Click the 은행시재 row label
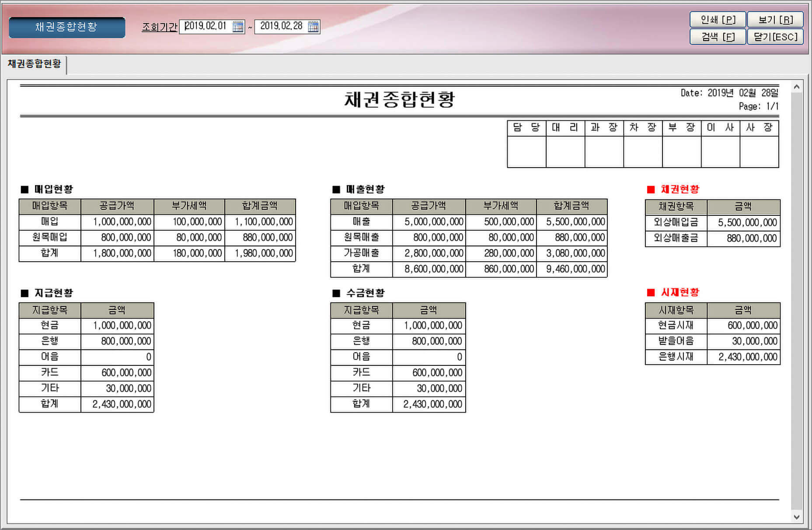The height and width of the screenshot is (530, 812). tap(676, 357)
